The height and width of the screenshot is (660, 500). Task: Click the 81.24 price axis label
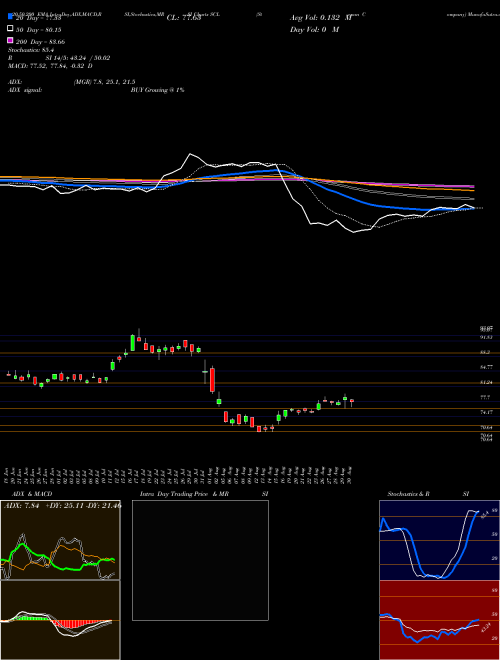(x=487, y=382)
